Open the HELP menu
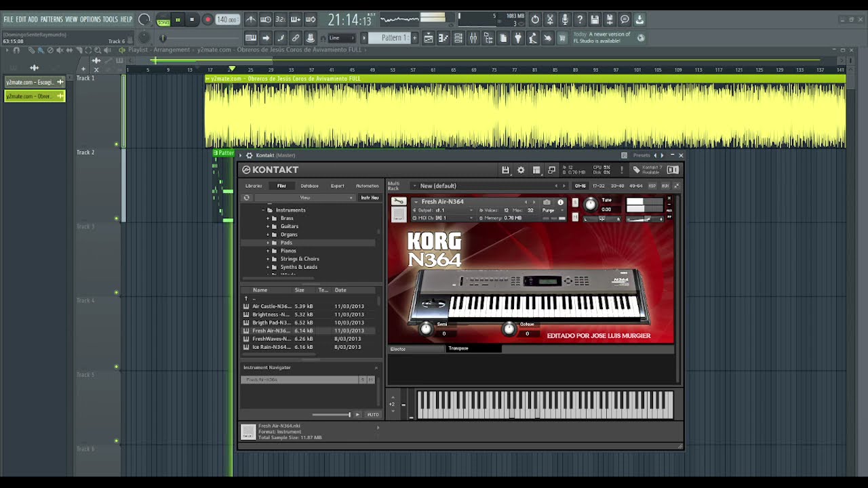The height and width of the screenshot is (488, 868). (x=127, y=20)
